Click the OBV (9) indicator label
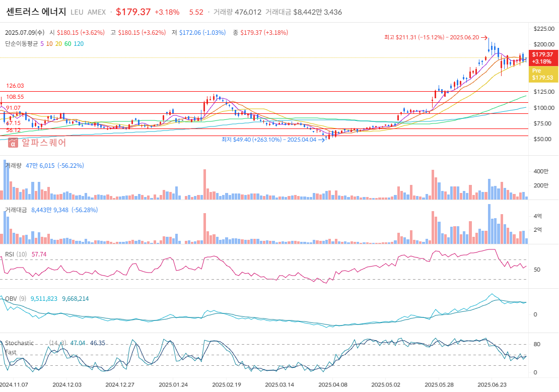Image resolution: width=559 pixels, height=392 pixels. [15, 299]
